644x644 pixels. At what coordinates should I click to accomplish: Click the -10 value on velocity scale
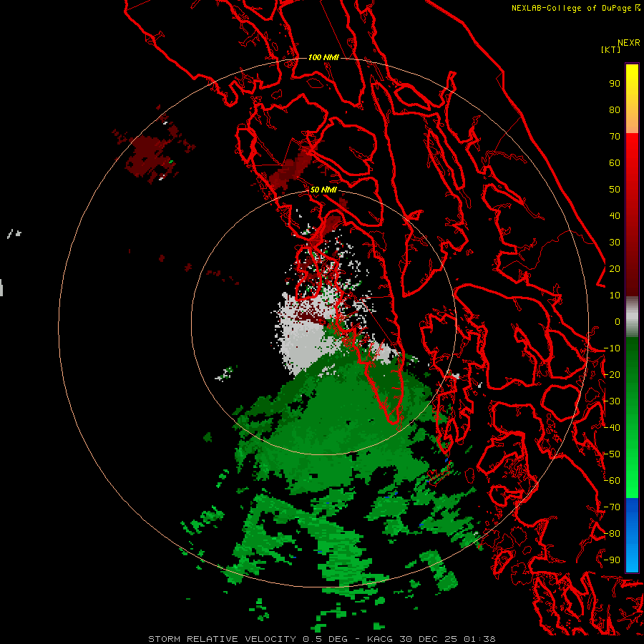coord(612,348)
